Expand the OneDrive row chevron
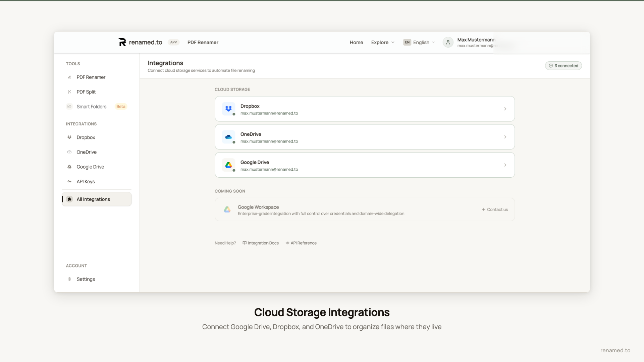 505,137
